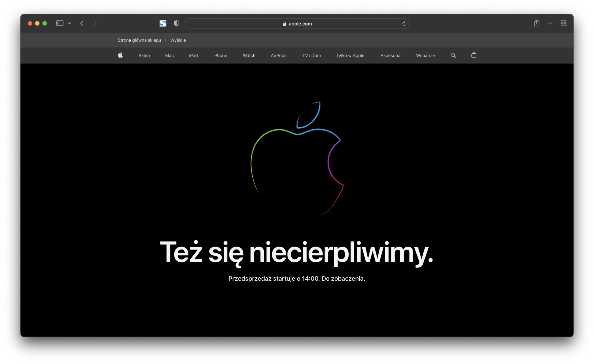This screenshot has height=364, width=594.
Task: Open the search magnifier icon
Action: click(x=453, y=55)
